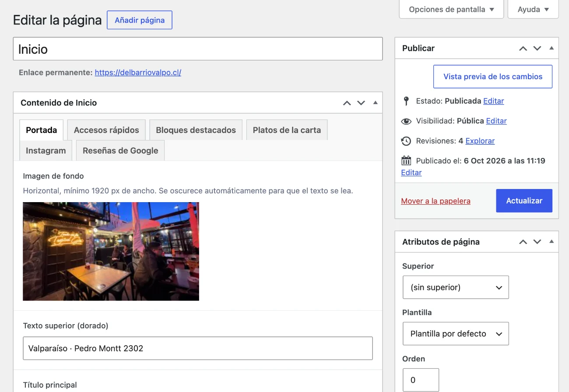
Task: Select the Reseñas de Google tab
Action: coord(120,150)
